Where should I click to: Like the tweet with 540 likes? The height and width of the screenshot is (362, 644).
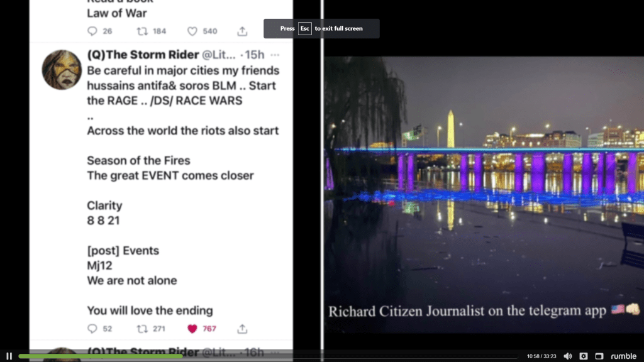(193, 31)
